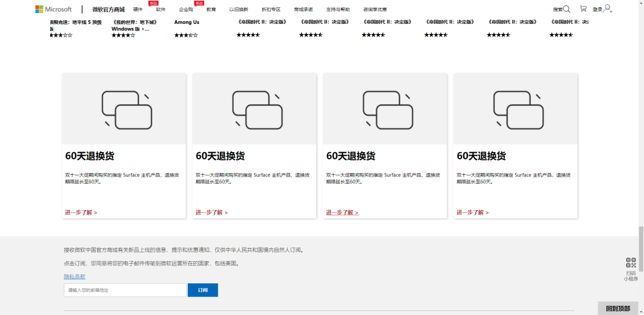Click the star rating under 极限竞速：地平线 5

(61, 35)
